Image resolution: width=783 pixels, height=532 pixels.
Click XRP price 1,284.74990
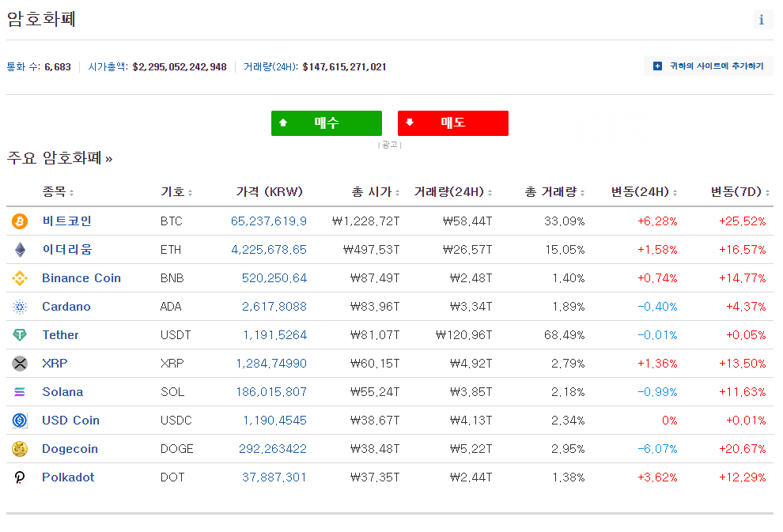pyautogui.click(x=271, y=364)
